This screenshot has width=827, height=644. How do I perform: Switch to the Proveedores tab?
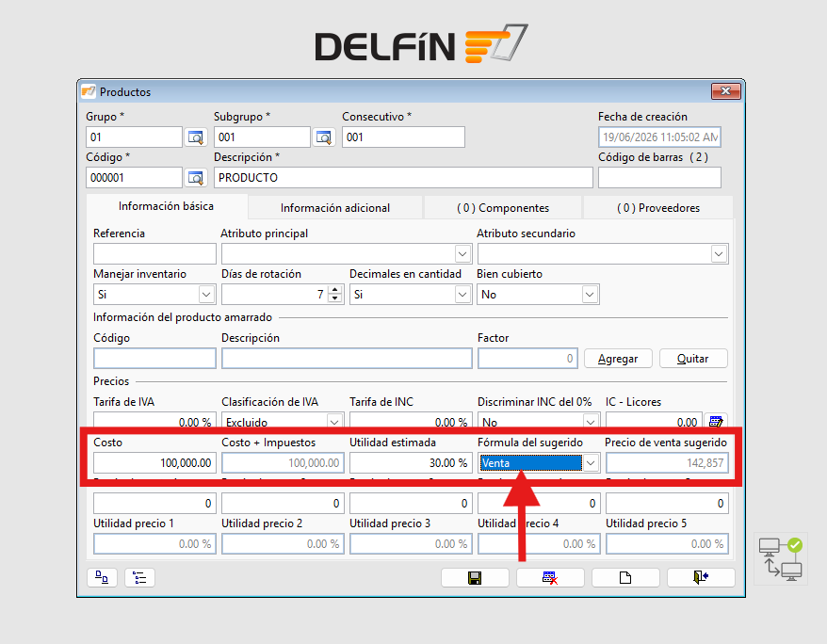tap(658, 208)
